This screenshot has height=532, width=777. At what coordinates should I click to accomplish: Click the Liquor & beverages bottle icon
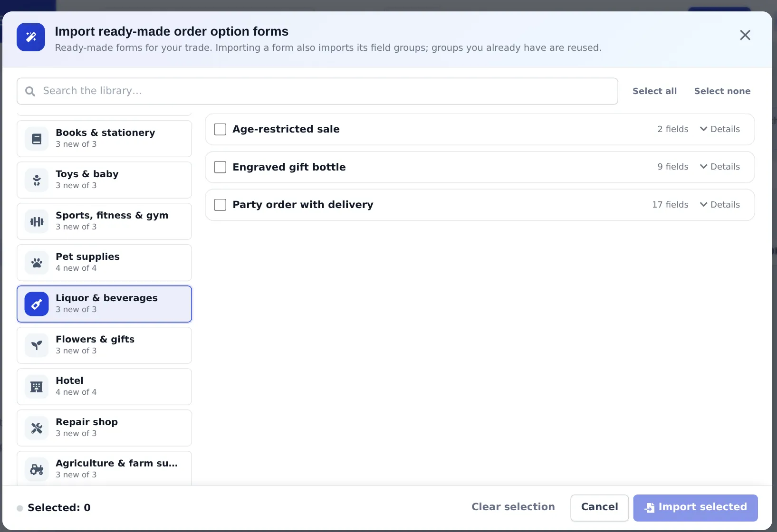tap(37, 304)
